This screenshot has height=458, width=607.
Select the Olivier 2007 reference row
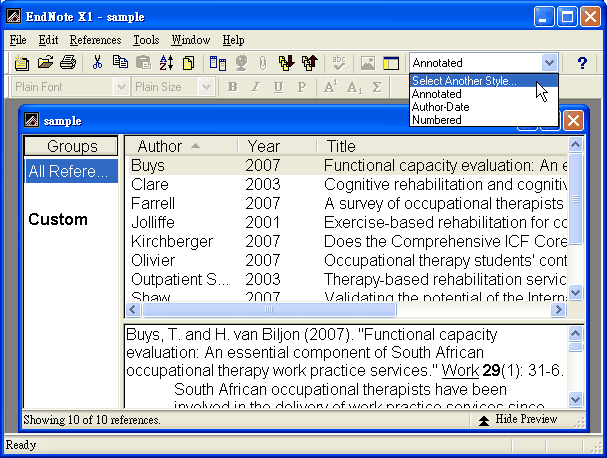(x=348, y=260)
